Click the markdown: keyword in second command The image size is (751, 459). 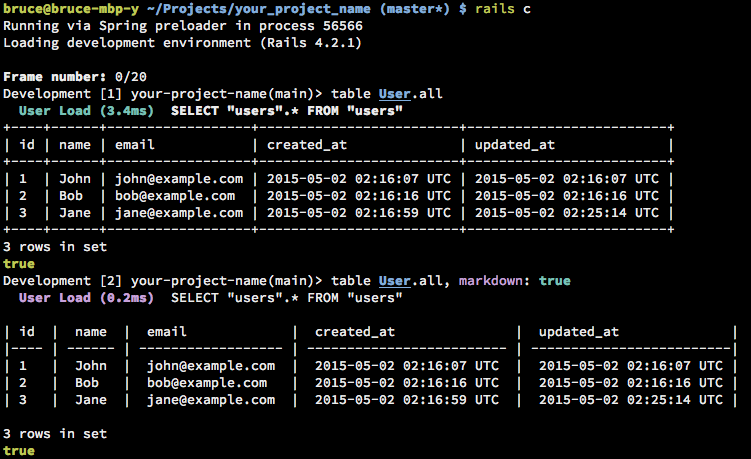(x=494, y=281)
